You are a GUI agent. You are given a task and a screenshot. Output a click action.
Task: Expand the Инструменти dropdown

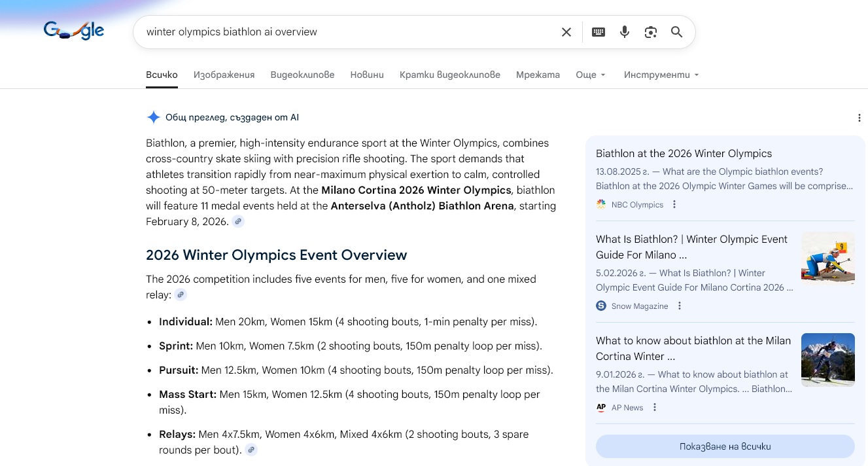(661, 75)
